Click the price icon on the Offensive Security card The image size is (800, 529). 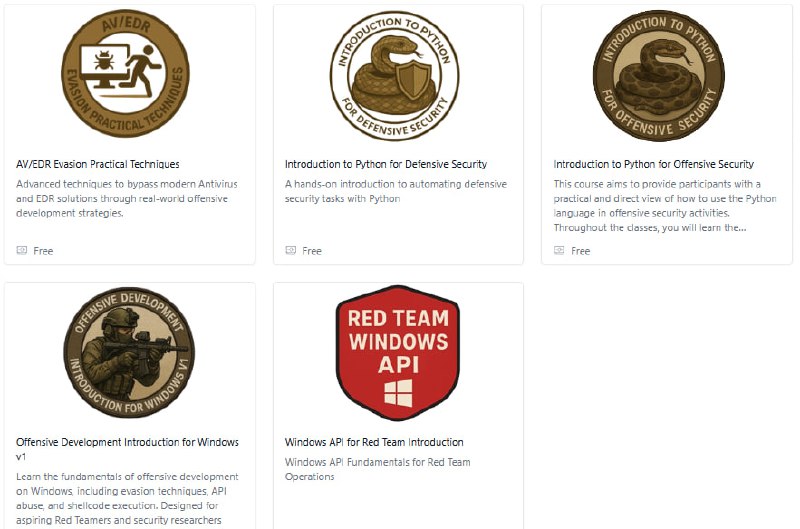pyautogui.click(x=559, y=250)
